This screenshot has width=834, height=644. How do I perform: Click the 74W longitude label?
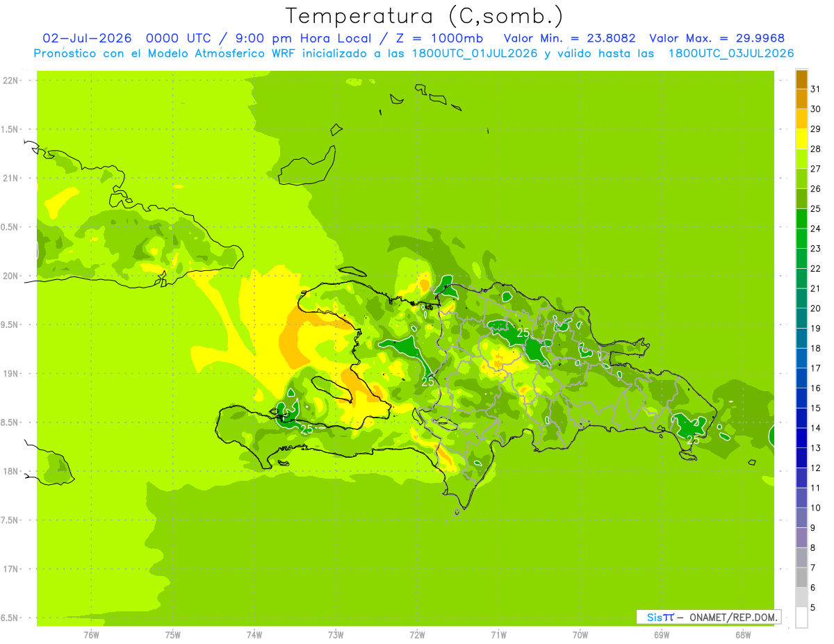[x=254, y=634]
